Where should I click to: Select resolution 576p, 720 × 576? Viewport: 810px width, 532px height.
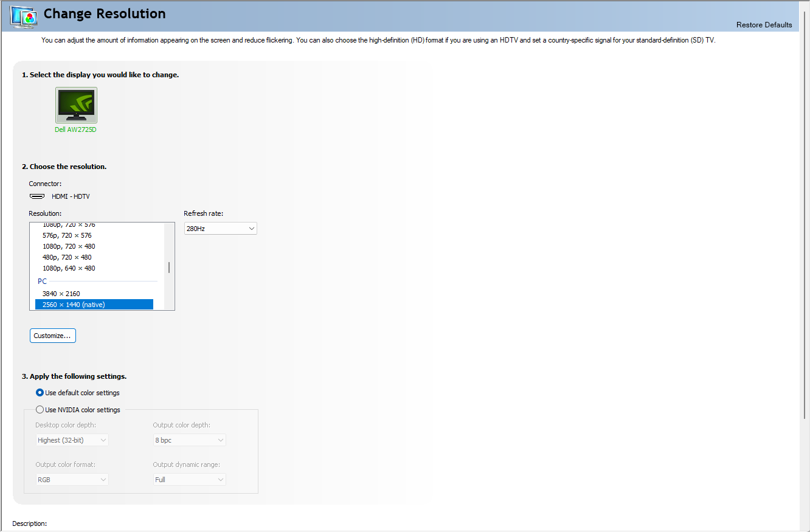(94, 235)
